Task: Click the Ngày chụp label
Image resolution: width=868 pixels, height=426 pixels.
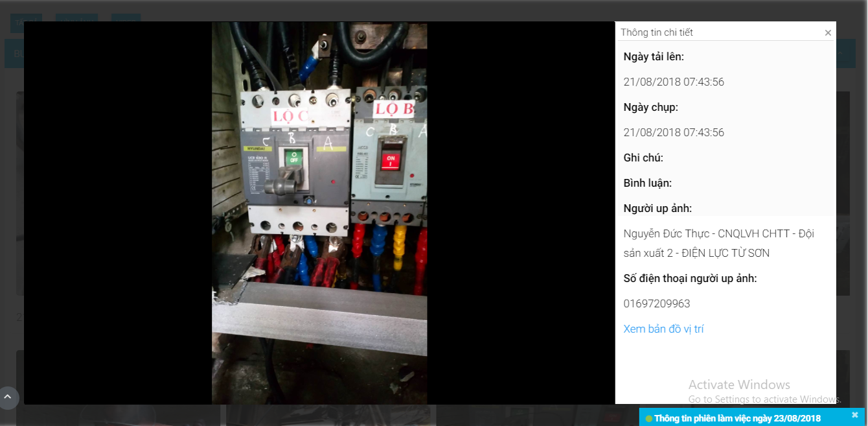Action: point(650,107)
